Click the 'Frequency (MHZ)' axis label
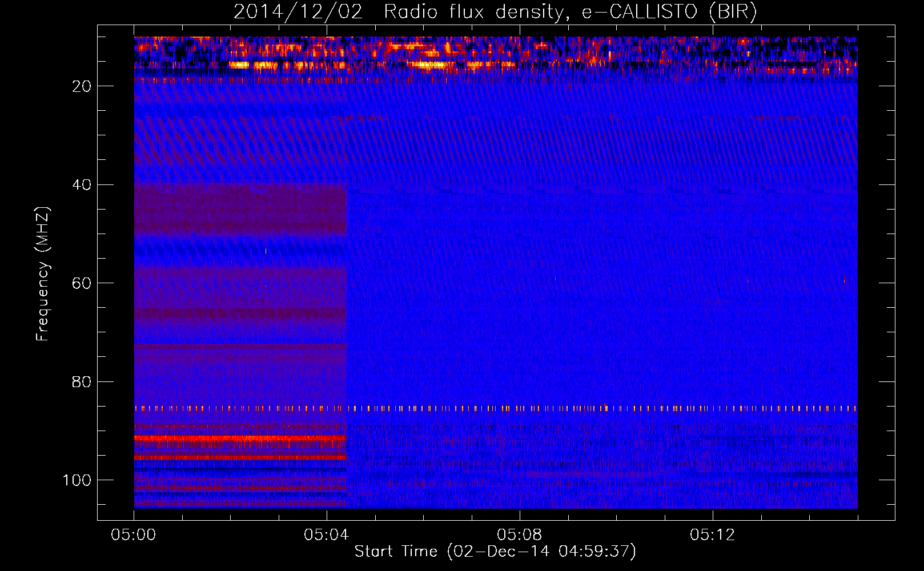This screenshot has width=924, height=571. (x=43, y=274)
